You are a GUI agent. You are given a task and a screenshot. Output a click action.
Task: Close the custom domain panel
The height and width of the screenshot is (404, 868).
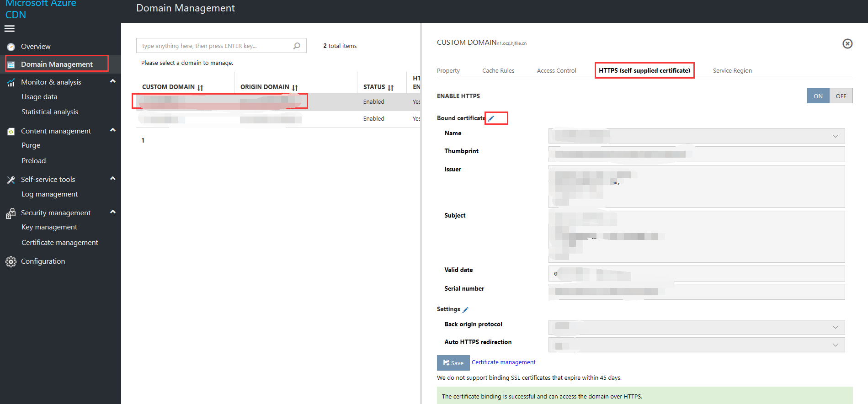(x=847, y=43)
